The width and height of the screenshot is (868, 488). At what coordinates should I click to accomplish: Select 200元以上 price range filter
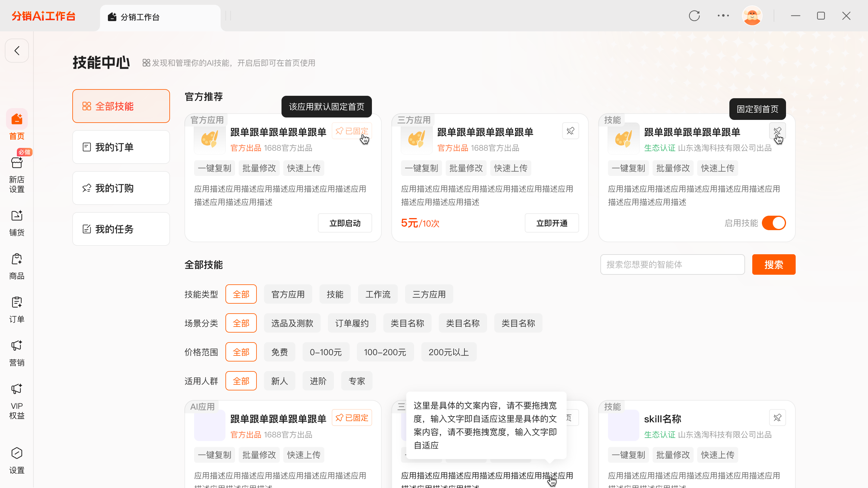point(449,352)
